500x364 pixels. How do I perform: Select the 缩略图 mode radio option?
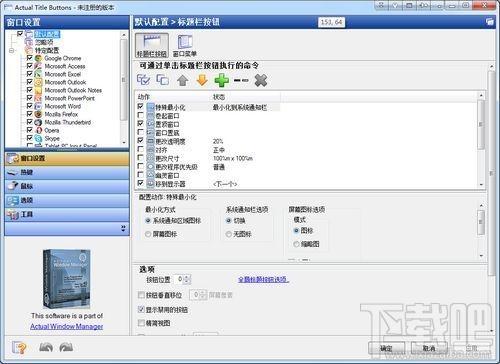pos(296,244)
